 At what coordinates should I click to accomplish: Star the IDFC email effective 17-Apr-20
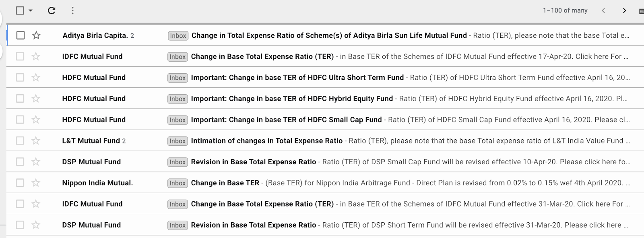coord(36,56)
